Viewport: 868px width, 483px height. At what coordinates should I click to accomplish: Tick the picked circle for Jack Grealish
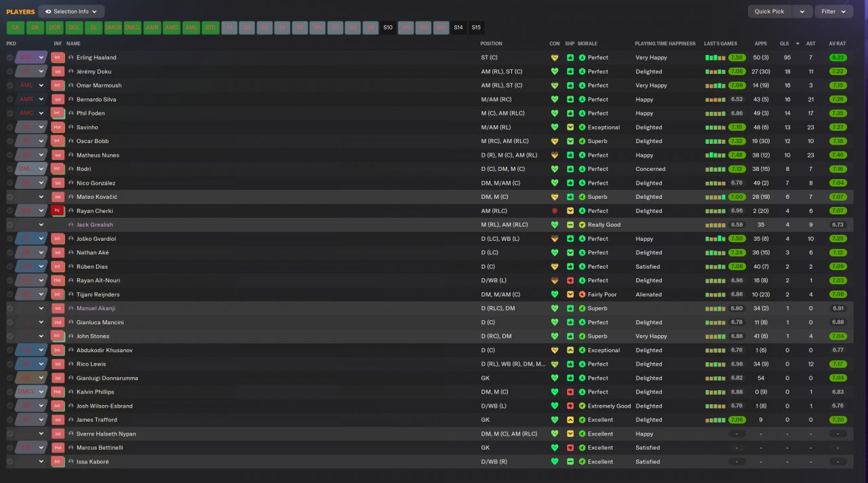pyautogui.click(x=10, y=225)
